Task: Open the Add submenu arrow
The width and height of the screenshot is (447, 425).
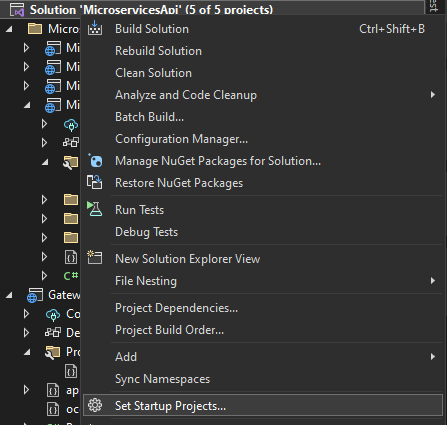Action: coord(433,357)
